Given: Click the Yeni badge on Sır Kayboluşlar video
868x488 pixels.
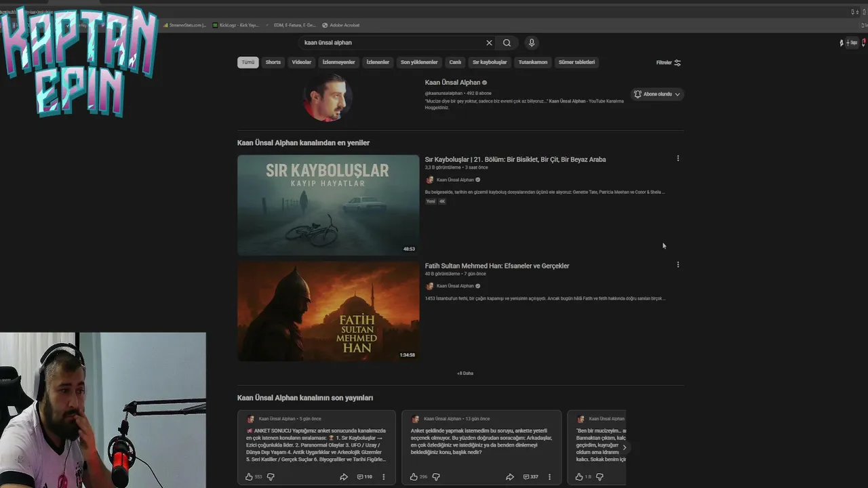Looking at the screenshot, I should pyautogui.click(x=431, y=201).
